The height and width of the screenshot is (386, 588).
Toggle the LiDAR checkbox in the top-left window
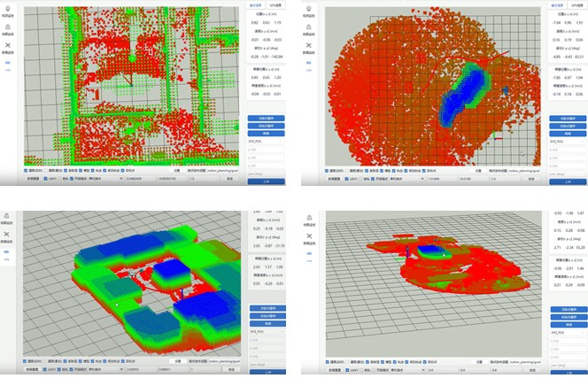[46, 179]
